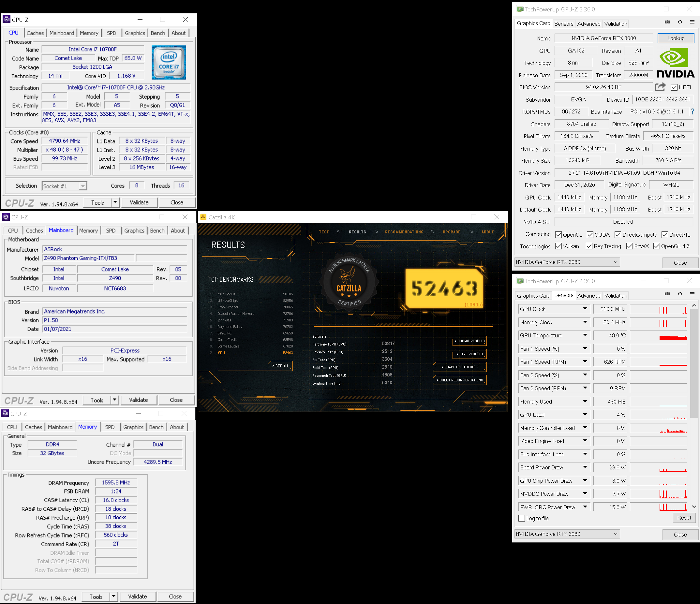
Task: Click the GPU Temperature sensor graph
Action: click(659, 335)
